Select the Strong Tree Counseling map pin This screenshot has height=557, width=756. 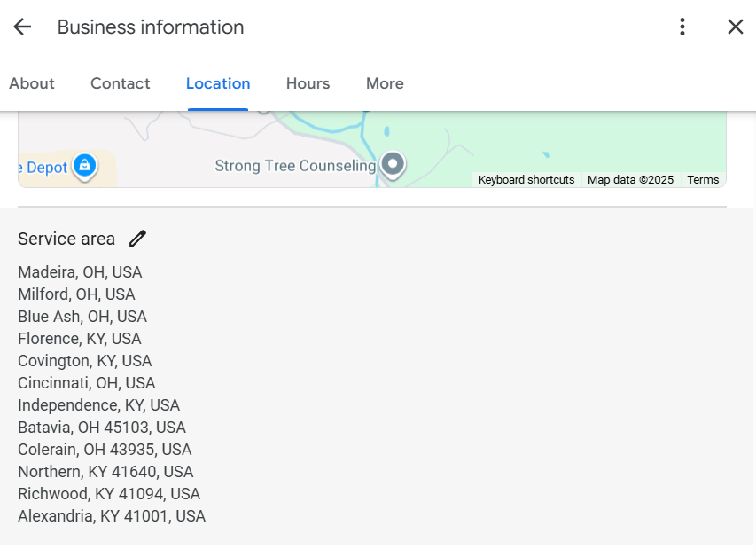[392, 165]
